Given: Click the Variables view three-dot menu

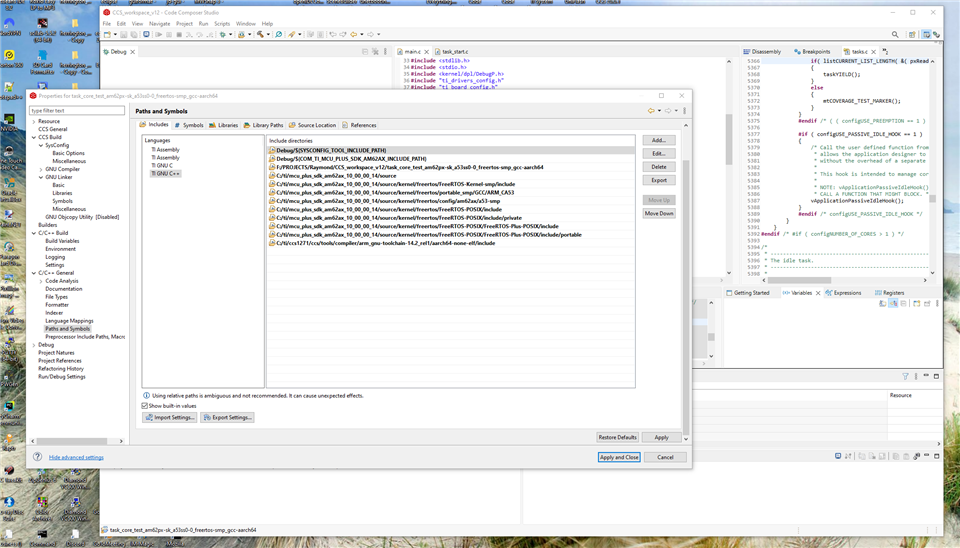Looking at the screenshot, I should pyautogui.click(x=937, y=303).
